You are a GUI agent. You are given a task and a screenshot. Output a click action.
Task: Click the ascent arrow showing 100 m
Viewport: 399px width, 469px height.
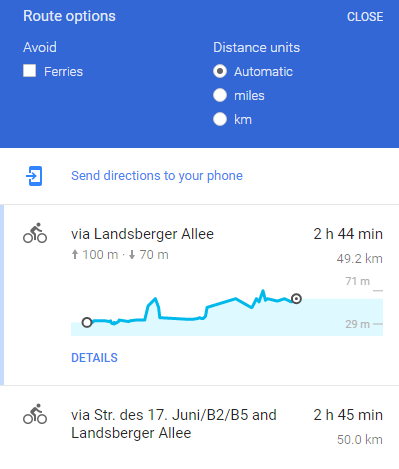point(75,255)
